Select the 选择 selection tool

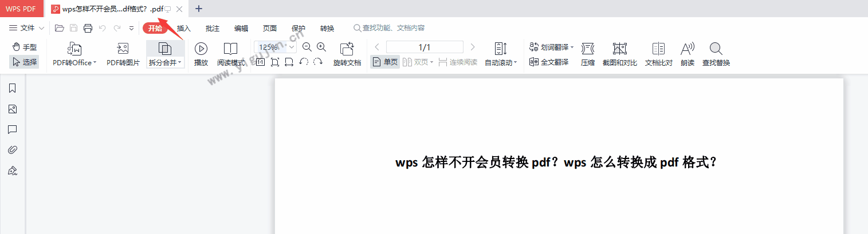pos(24,62)
